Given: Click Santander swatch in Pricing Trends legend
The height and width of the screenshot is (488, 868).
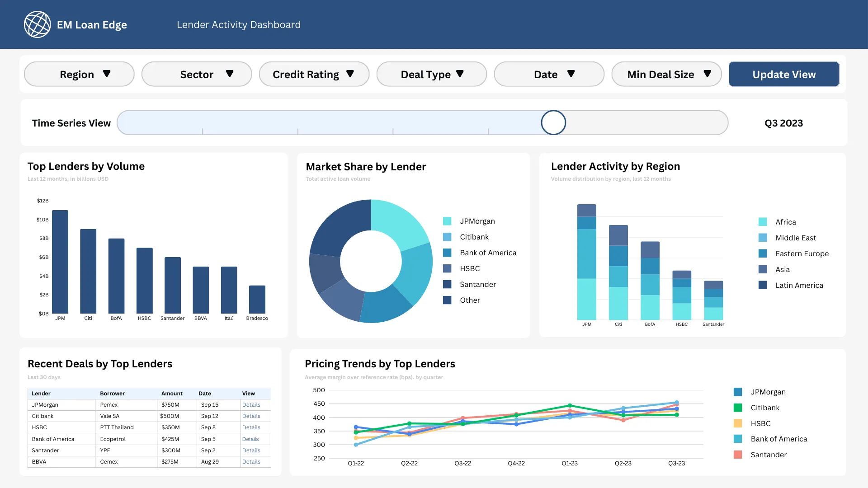Looking at the screenshot, I should 738,455.
